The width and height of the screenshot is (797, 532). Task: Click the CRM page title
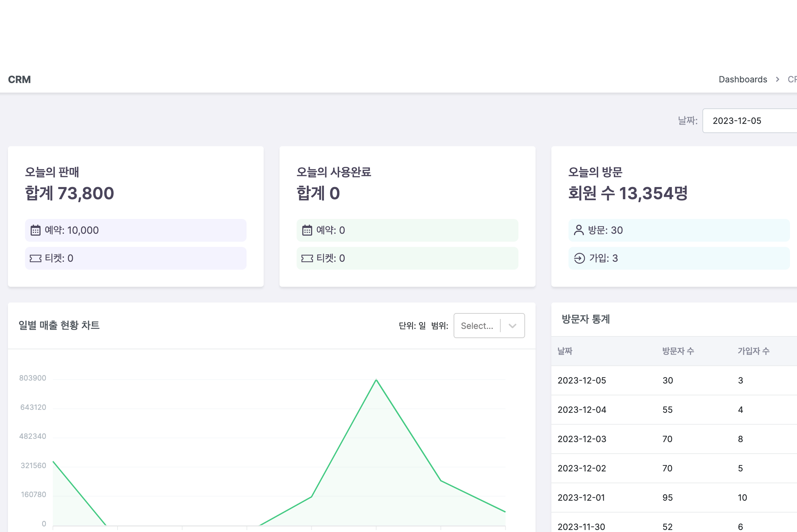pos(19,79)
